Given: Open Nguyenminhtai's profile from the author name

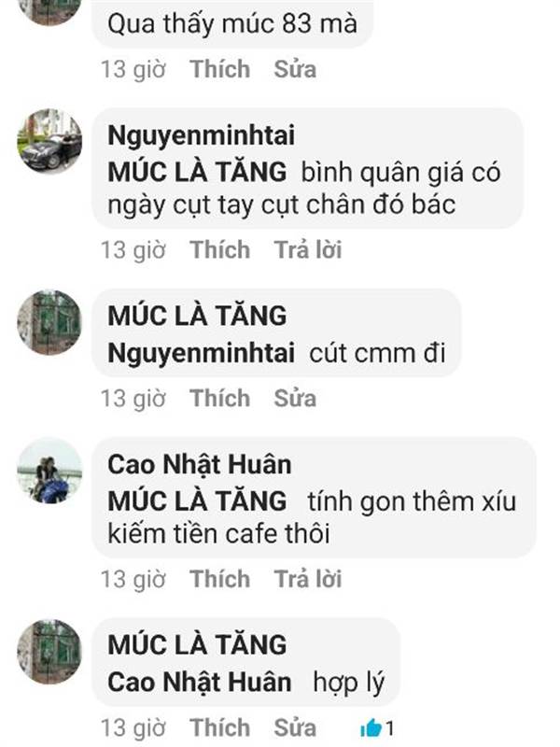Looking at the screenshot, I should pos(202,135).
